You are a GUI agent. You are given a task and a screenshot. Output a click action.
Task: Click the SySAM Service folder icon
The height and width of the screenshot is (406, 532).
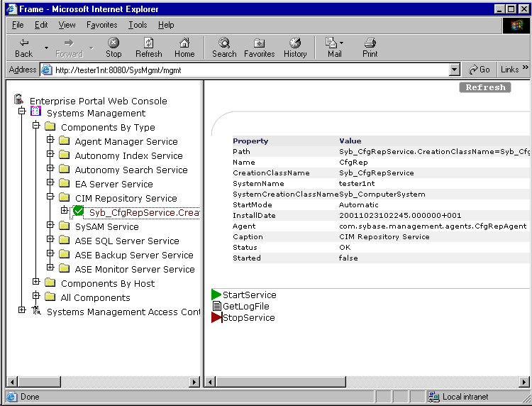click(x=64, y=226)
